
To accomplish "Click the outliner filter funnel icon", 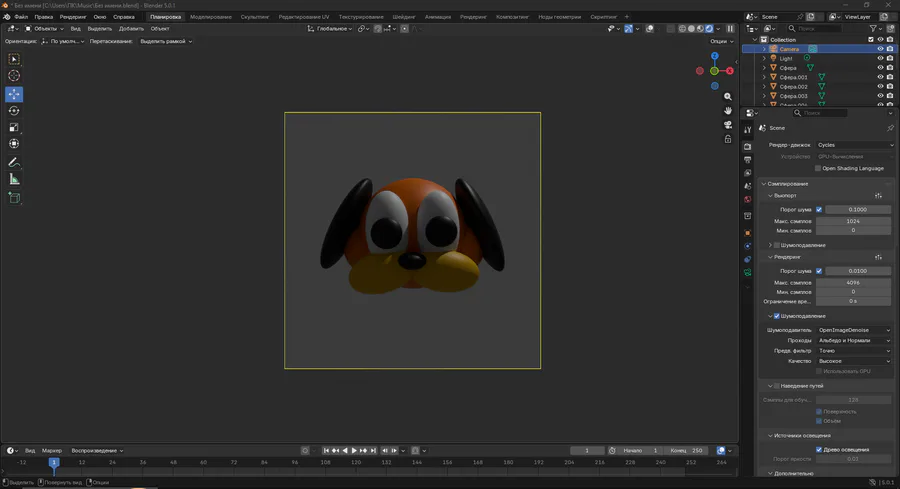I will [873, 29].
